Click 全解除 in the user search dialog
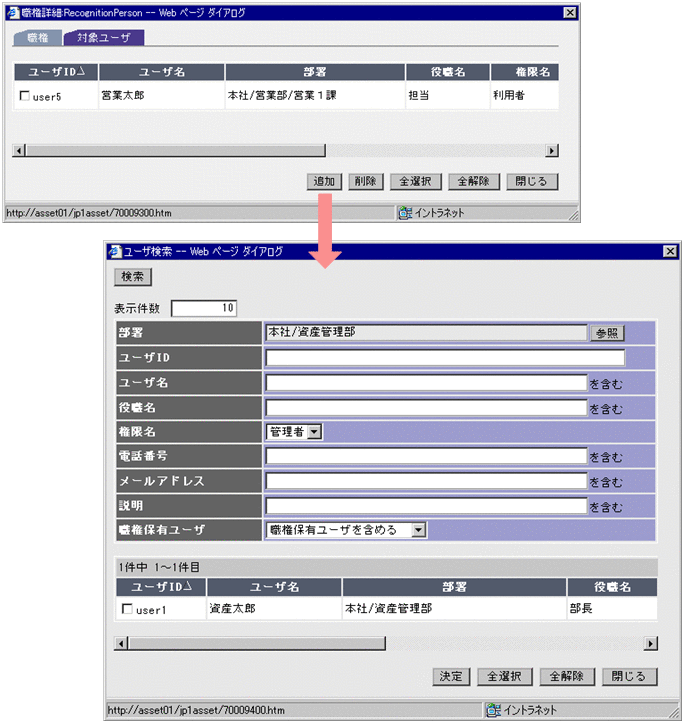The image size is (685, 725). coord(567,676)
